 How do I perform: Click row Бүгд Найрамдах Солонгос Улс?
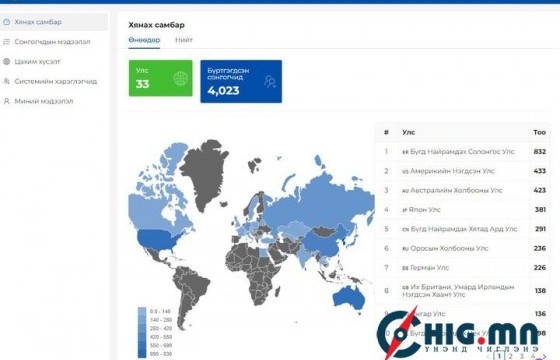(462, 152)
